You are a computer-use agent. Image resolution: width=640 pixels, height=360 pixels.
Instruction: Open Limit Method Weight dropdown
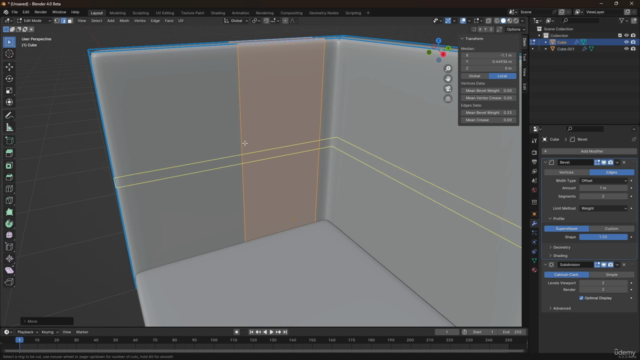603,208
